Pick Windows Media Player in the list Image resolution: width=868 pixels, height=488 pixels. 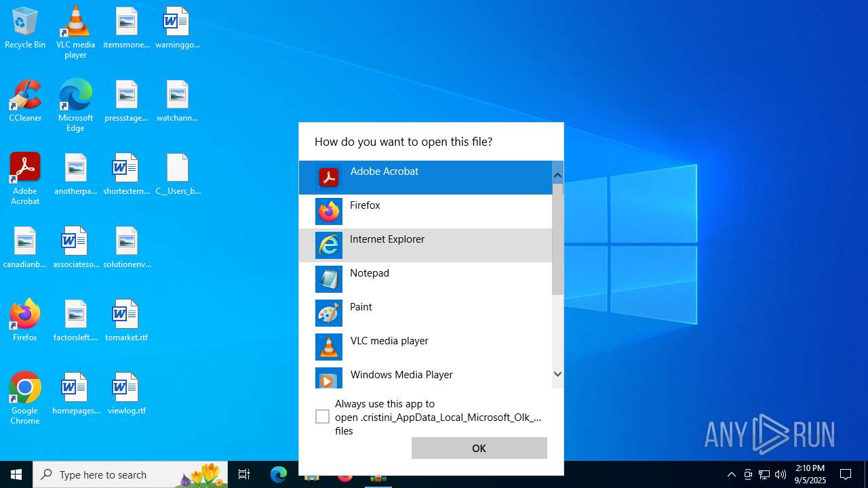[x=426, y=376]
